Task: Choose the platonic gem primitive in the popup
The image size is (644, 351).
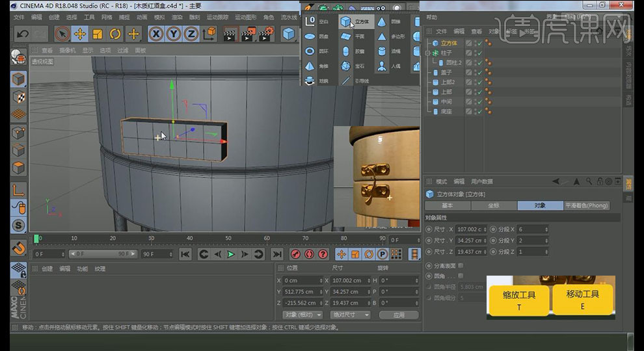Action: pyautogui.click(x=354, y=66)
